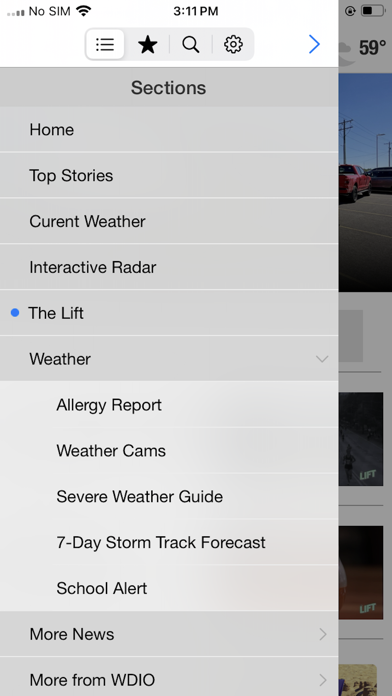Open the Settings gear tab

pyautogui.click(x=233, y=44)
